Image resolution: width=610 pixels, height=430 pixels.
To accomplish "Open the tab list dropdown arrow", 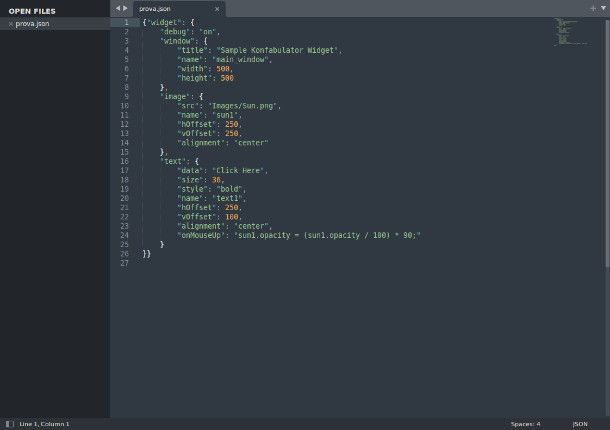I will pyautogui.click(x=603, y=8).
